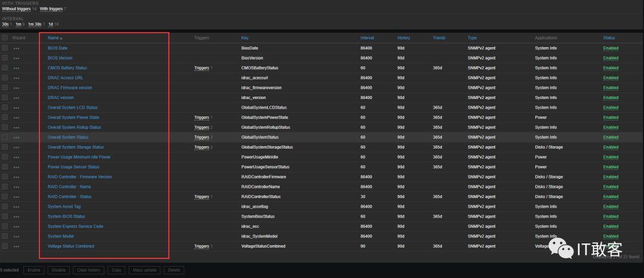Open wizard menu for System Asset Tag
The height and width of the screenshot is (278, 644).
click(16, 206)
